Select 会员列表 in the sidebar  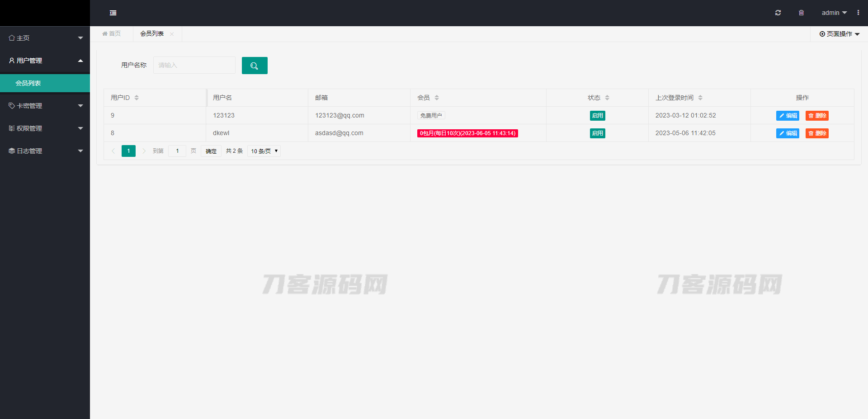(28, 83)
